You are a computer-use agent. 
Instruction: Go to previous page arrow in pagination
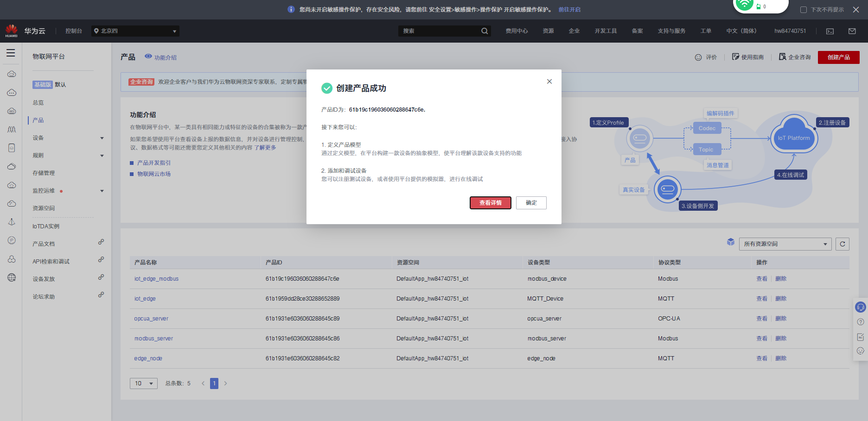(x=203, y=383)
